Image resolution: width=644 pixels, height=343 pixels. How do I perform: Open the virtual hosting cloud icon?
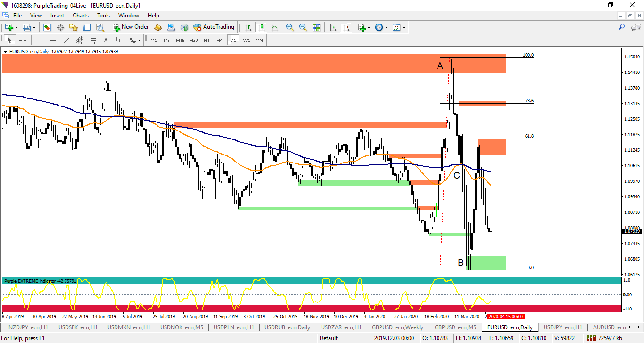tap(171, 27)
